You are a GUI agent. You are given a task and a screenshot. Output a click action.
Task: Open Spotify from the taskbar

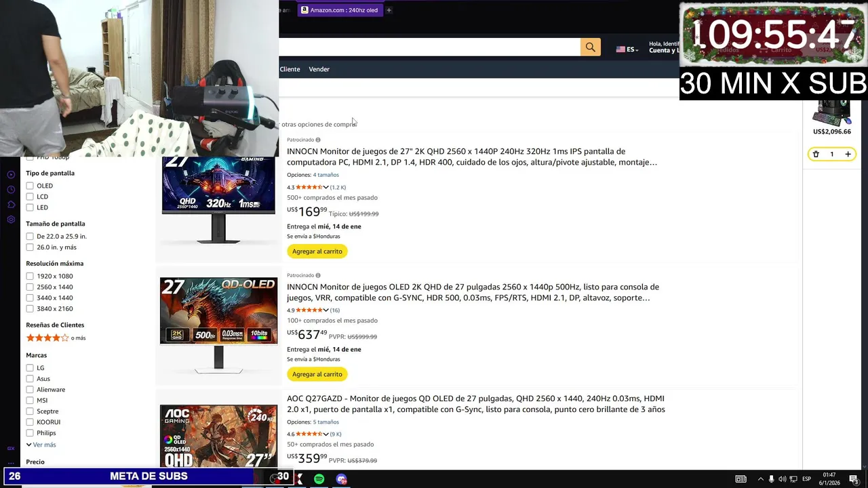(x=319, y=479)
